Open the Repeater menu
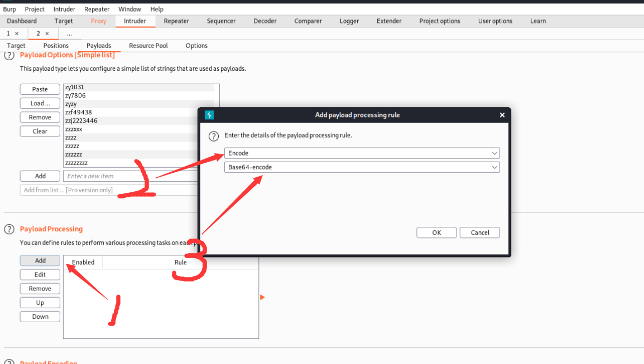644x364 pixels. [x=97, y=9]
